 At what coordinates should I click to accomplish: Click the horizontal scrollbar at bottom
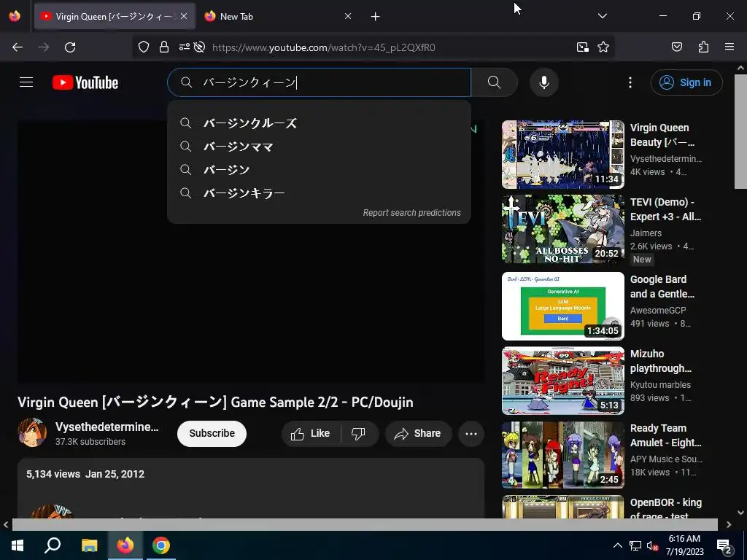pyautogui.click(x=365, y=524)
